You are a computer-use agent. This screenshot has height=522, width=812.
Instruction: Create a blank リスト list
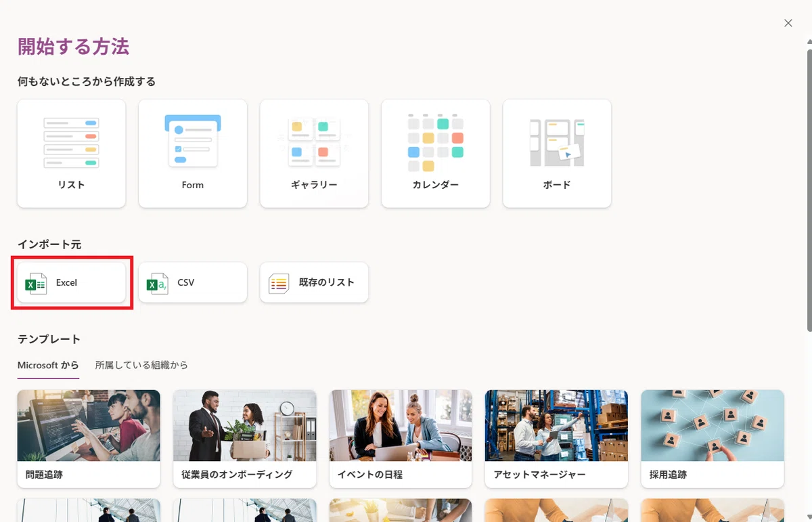tap(71, 154)
